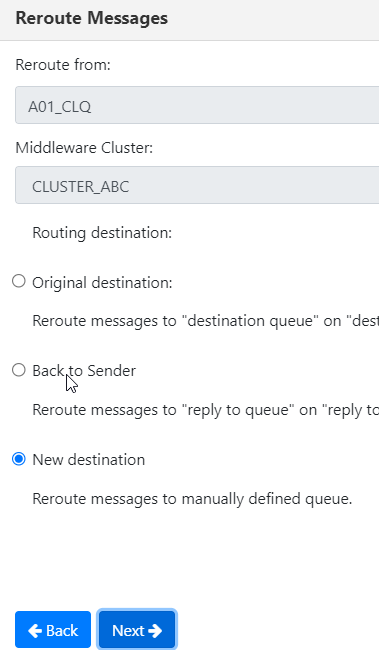379x650 pixels.
Task: Select the Original destination radio button
Action: (x=19, y=281)
